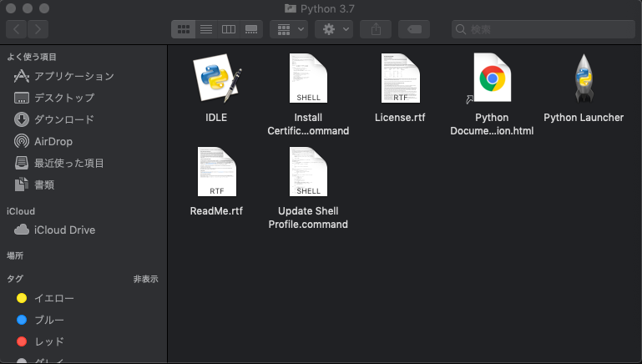This screenshot has height=364, width=642.
Task: Click the Install Certific...ommand name label
Action: tap(308, 124)
